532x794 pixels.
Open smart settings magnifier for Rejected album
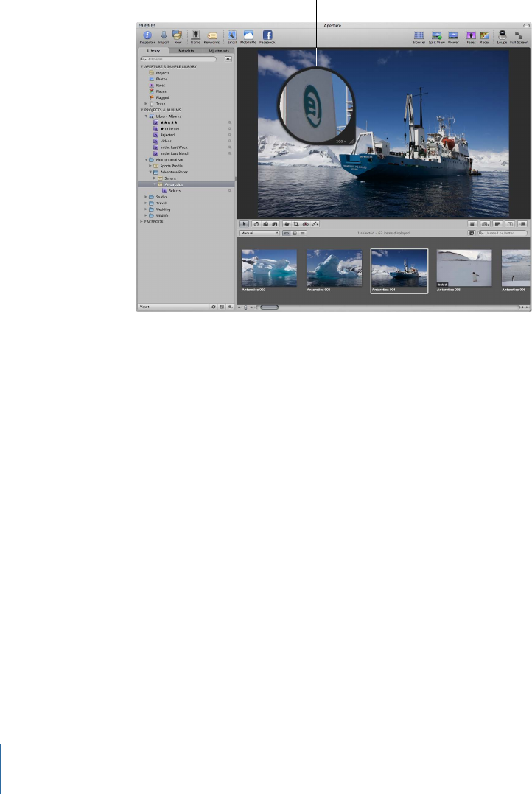[229, 135]
